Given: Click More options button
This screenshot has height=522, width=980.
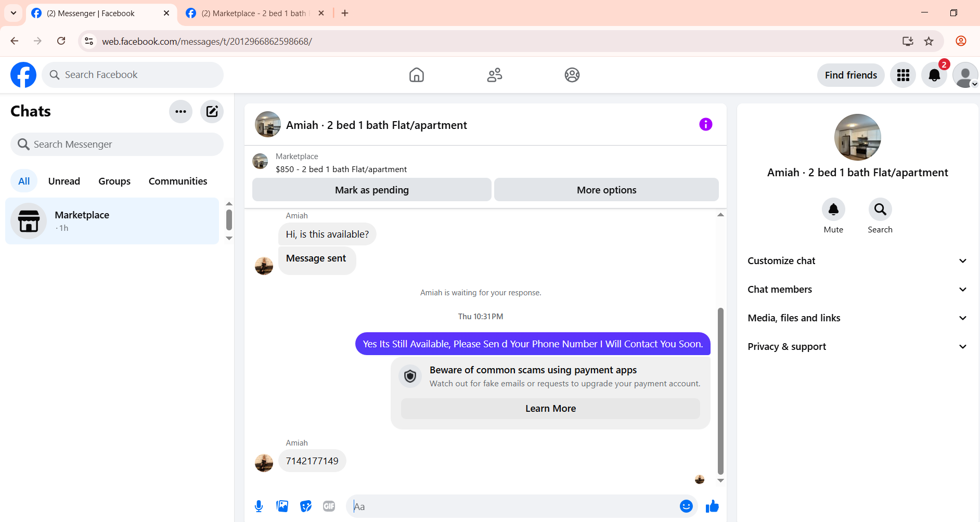Looking at the screenshot, I should 607,190.
